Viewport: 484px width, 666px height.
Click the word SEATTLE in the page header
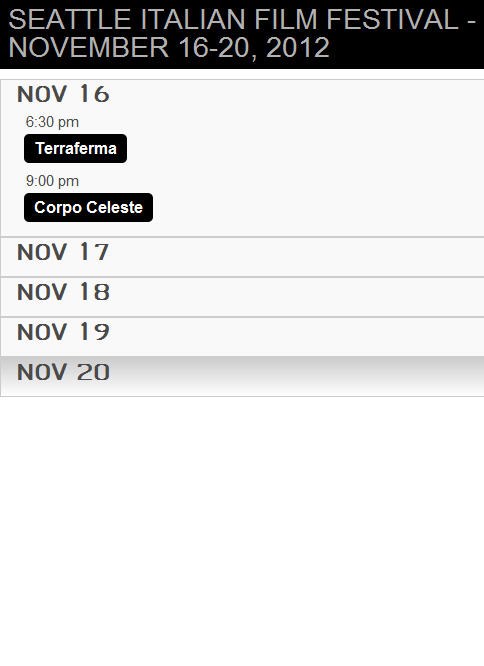70,20
